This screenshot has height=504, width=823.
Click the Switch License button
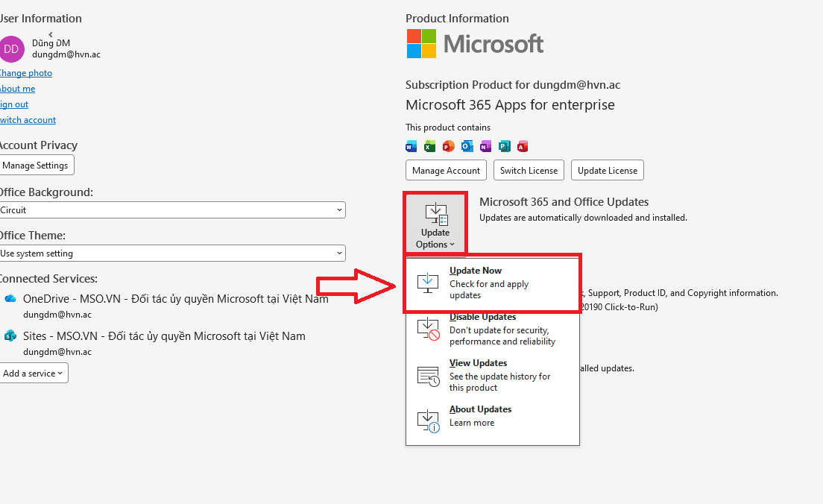[529, 170]
